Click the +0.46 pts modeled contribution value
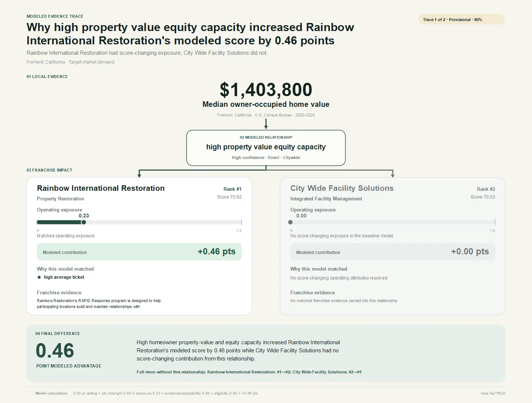Screen dimensions: 532x403 pyautogui.click(x=216, y=251)
